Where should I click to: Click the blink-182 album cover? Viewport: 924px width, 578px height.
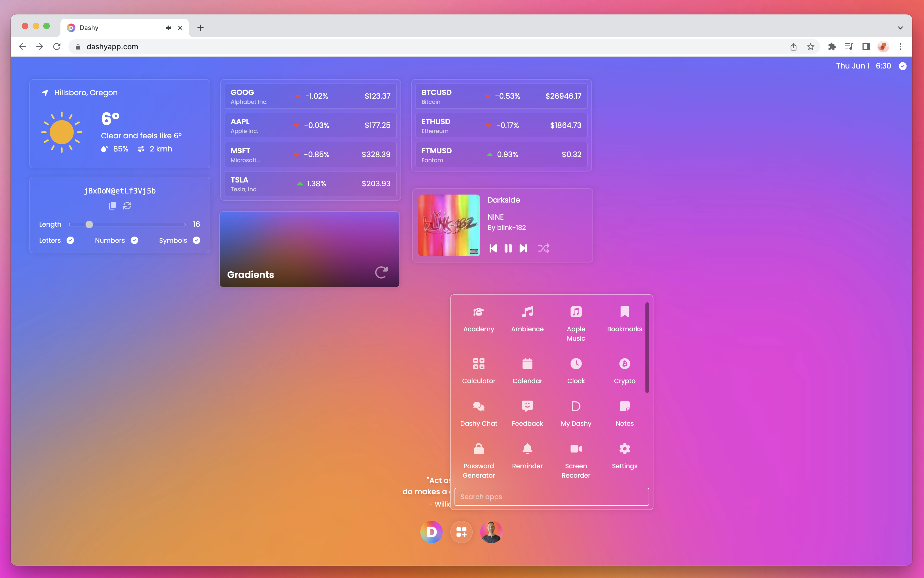pos(449,226)
